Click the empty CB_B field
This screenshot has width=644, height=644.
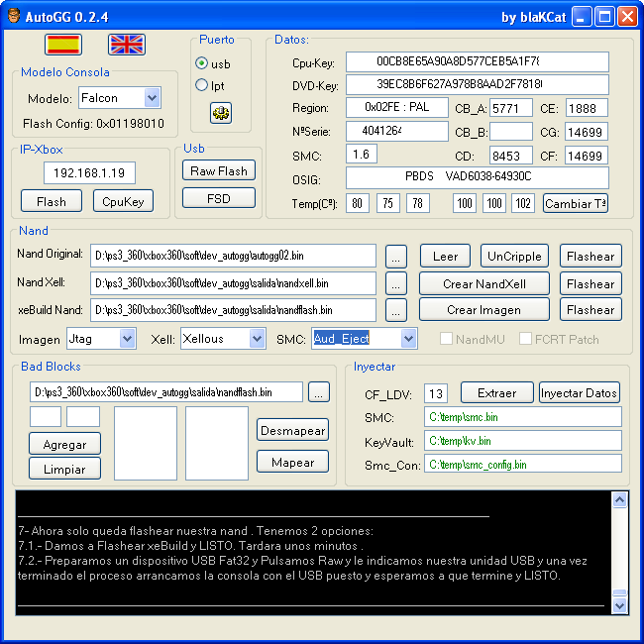(511, 132)
